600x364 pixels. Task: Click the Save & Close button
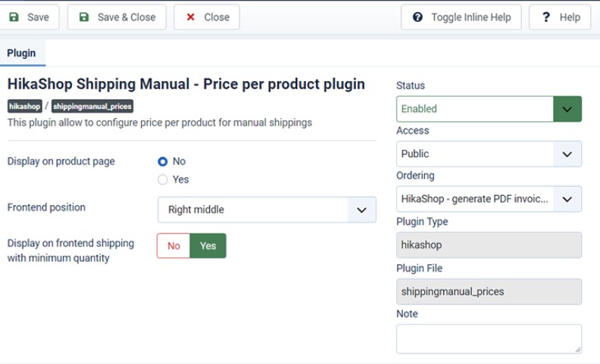[x=117, y=17]
